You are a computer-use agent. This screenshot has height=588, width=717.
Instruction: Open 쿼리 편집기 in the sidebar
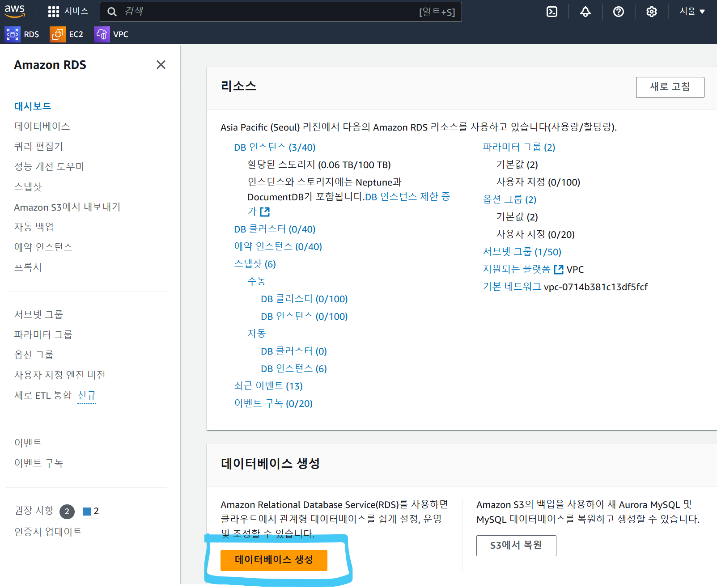pyautogui.click(x=38, y=146)
